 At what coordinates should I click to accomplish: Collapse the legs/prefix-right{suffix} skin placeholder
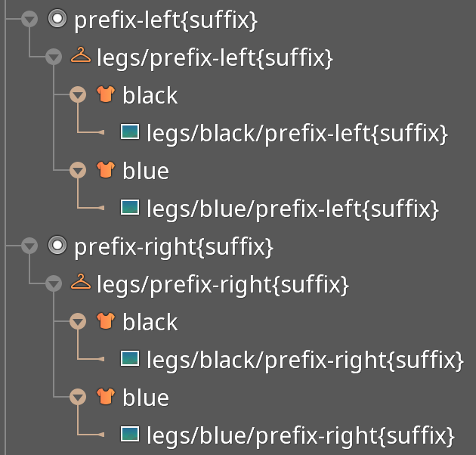tap(54, 283)
